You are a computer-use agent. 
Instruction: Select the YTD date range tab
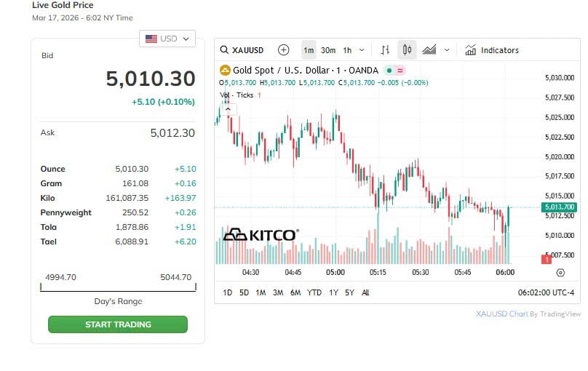click(314, 292)
